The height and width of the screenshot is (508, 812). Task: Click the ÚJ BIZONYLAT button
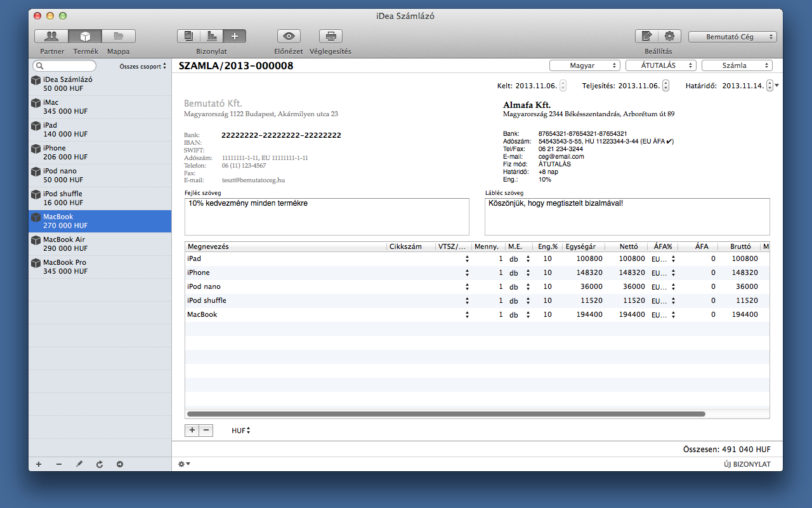pos(747,464)
